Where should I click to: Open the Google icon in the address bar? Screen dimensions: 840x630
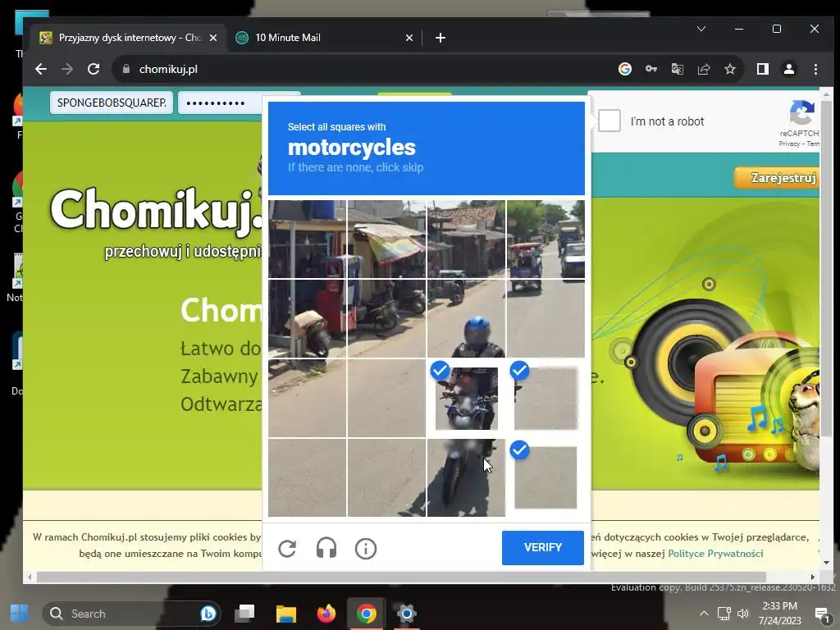624,69
